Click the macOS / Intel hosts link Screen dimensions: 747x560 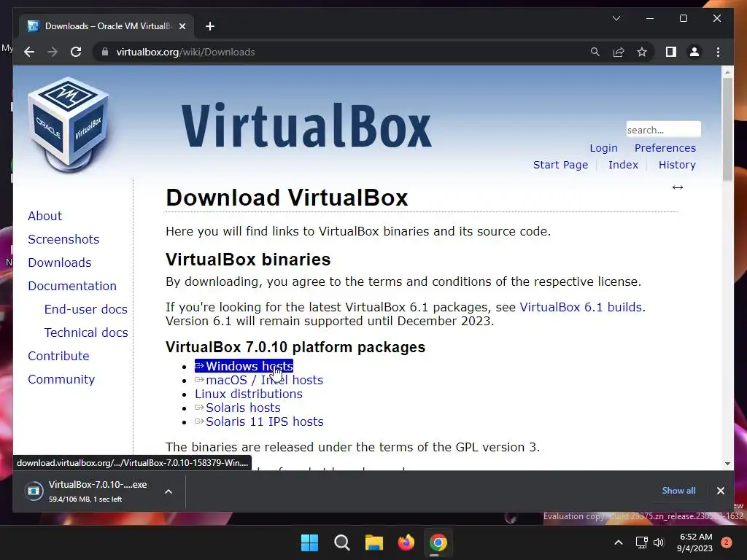[259, 380]
